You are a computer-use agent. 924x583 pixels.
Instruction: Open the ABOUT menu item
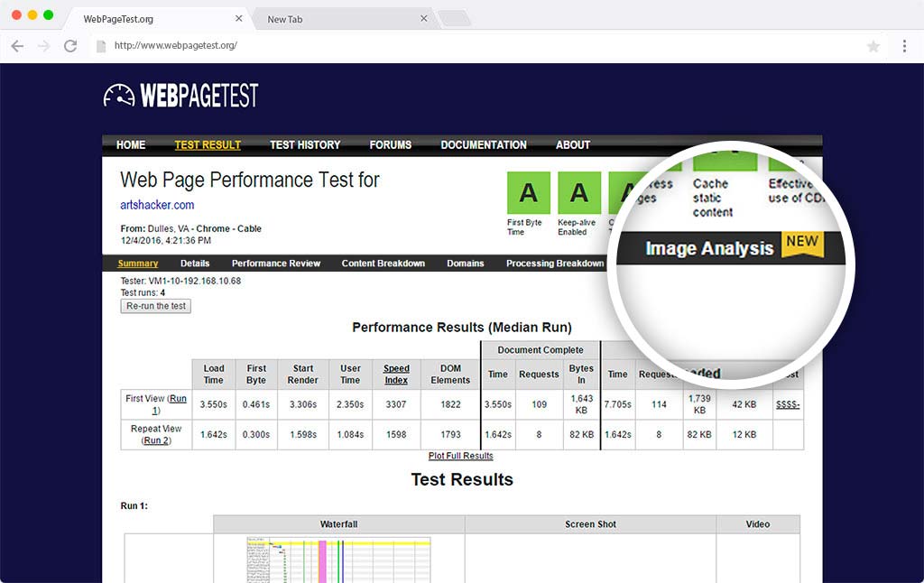coord(573,145)
